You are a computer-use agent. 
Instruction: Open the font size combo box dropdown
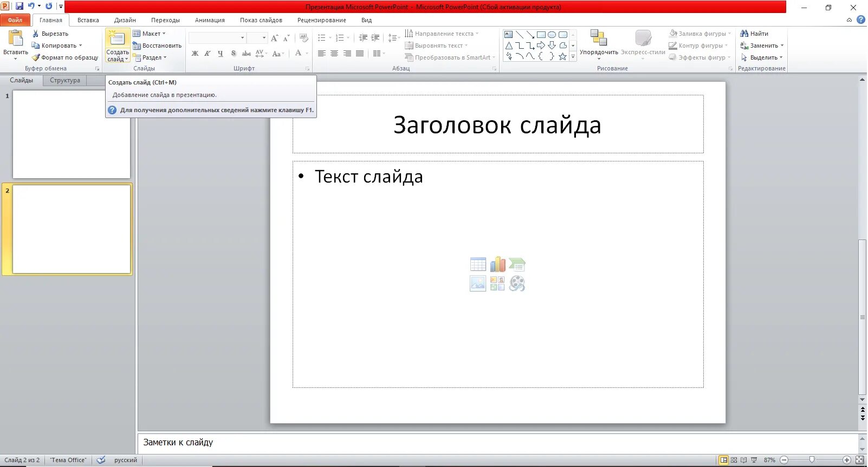click(264, 38)
